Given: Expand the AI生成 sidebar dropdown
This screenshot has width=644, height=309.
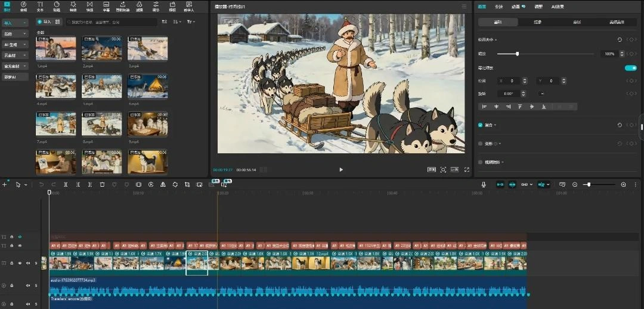Looking at the screenshot, I should [16, 44].
